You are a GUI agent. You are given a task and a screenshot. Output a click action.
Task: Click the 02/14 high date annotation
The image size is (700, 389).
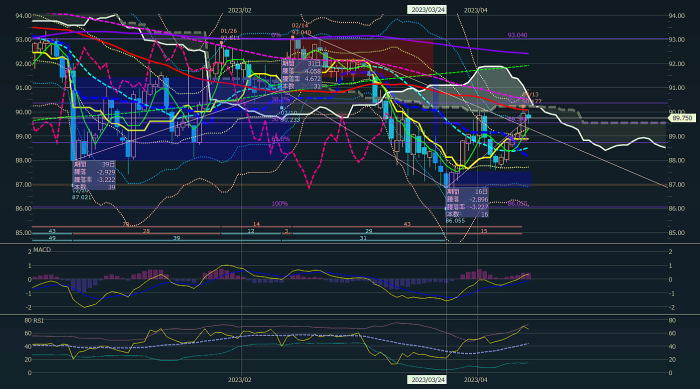[x=300, y=26]
